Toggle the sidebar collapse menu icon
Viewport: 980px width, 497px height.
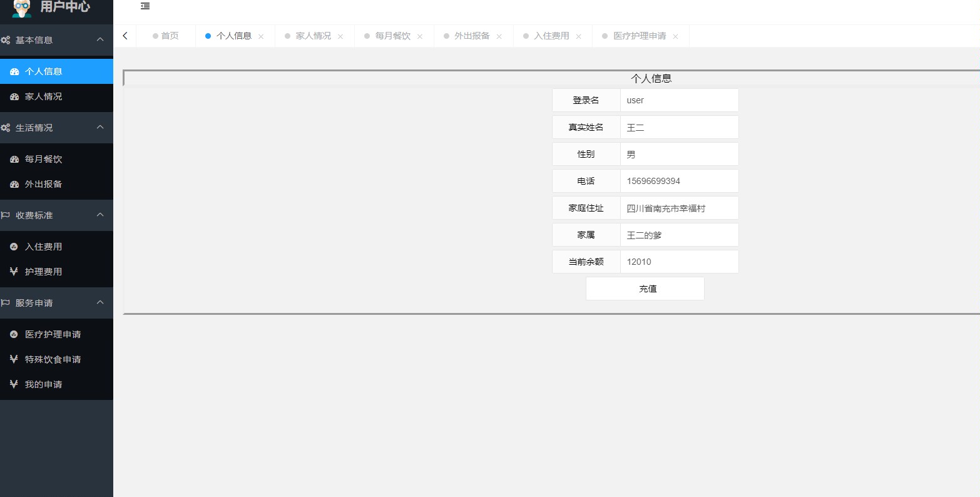145,6
